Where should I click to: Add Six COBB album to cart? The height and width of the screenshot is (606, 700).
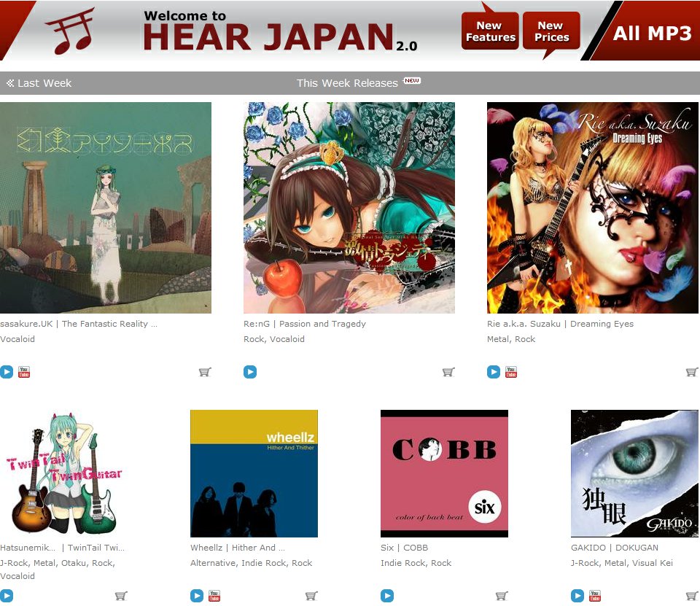point(502,596)
